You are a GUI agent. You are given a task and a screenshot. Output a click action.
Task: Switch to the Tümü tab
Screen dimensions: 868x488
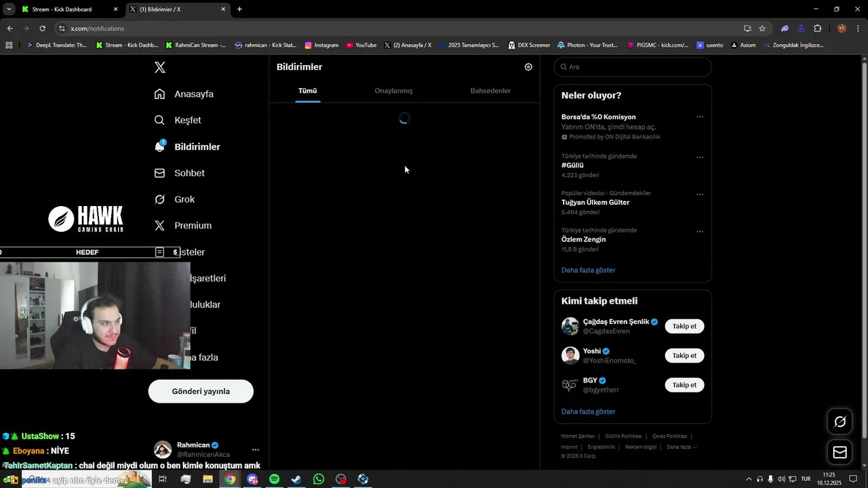307,91
